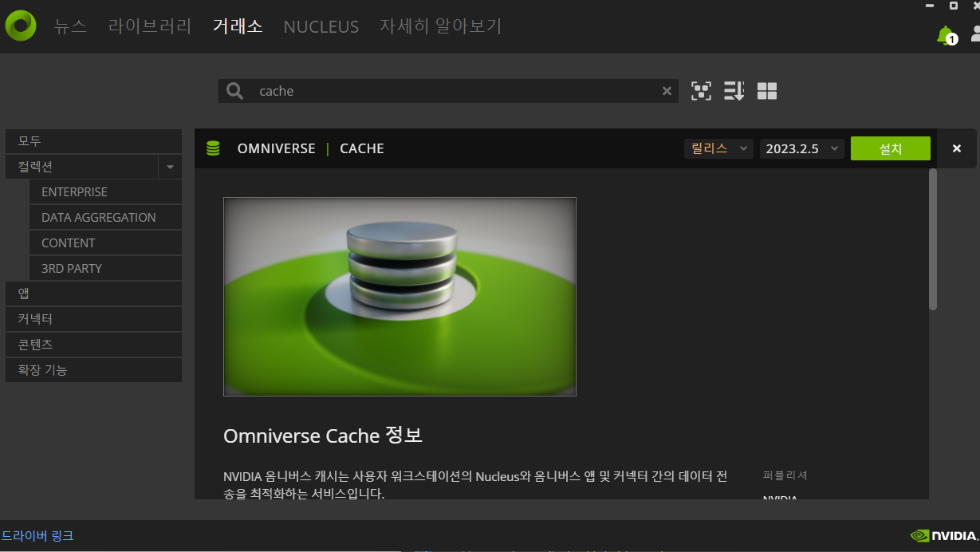Choose the ENTERPRISE collection
This screenshot has width=980, height=552.
(105, 192)
